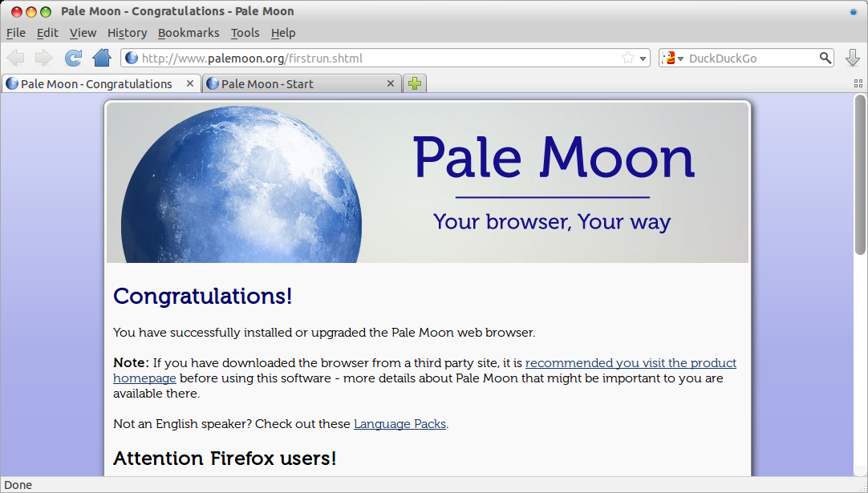Reload the page with the refresh icon
This screenshot has width=868, height=493.
[73, 58]
